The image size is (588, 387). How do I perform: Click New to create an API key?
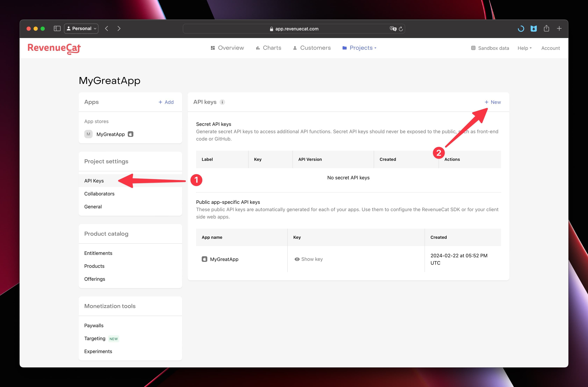493,102
